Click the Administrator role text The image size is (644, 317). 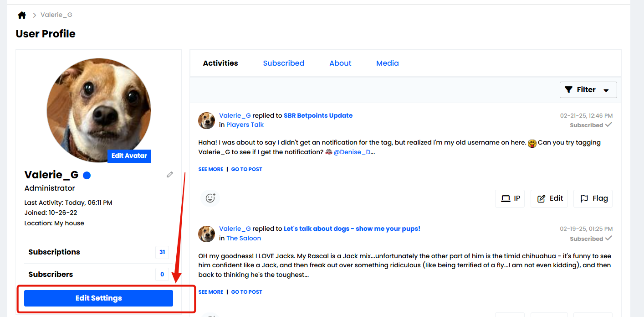point(50,188)
